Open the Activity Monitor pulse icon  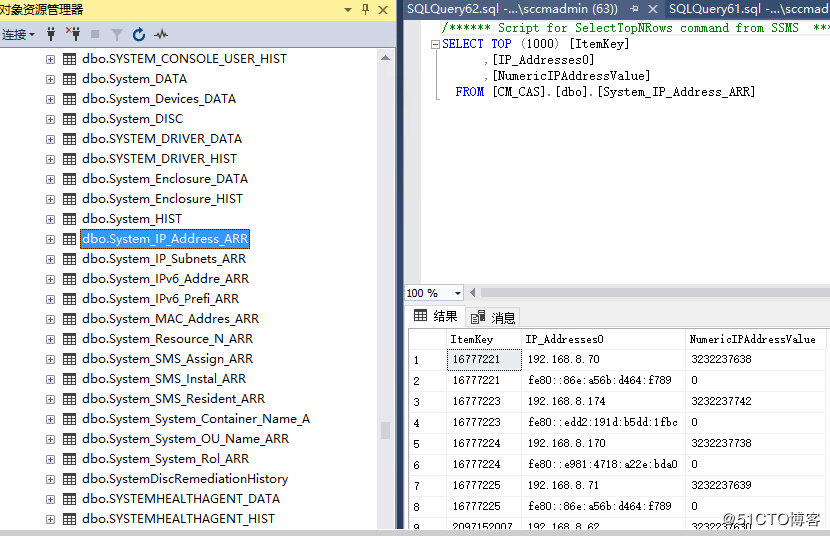(161, 35)
